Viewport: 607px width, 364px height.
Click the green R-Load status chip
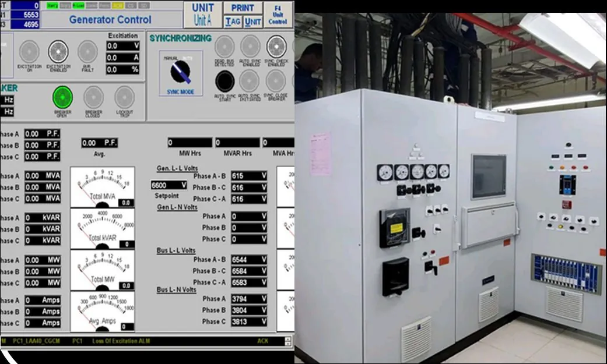click(x=79, y=6)
